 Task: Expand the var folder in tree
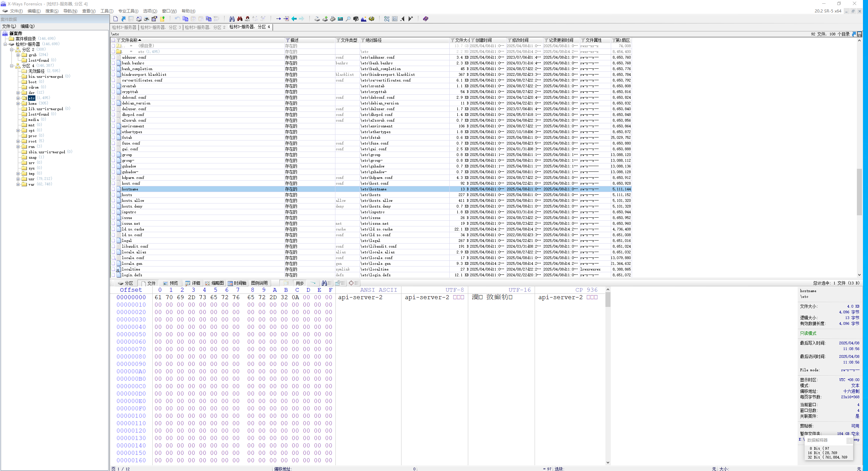coord(18,184)
